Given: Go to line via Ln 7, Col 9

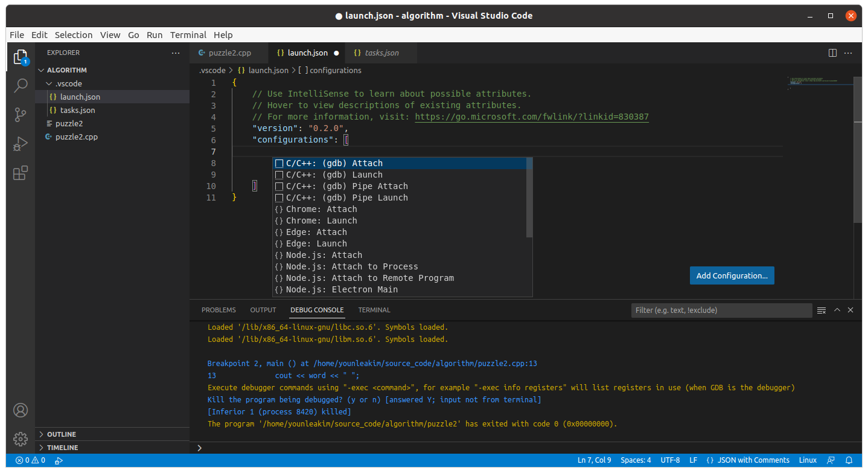Looking at the screenshot, I should coord(594,460).
